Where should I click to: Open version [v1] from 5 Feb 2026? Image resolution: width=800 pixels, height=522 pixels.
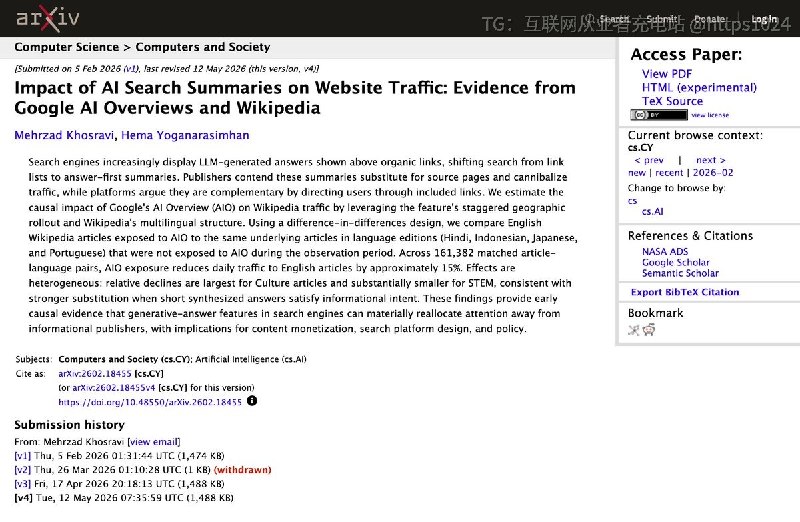point(22,456)
